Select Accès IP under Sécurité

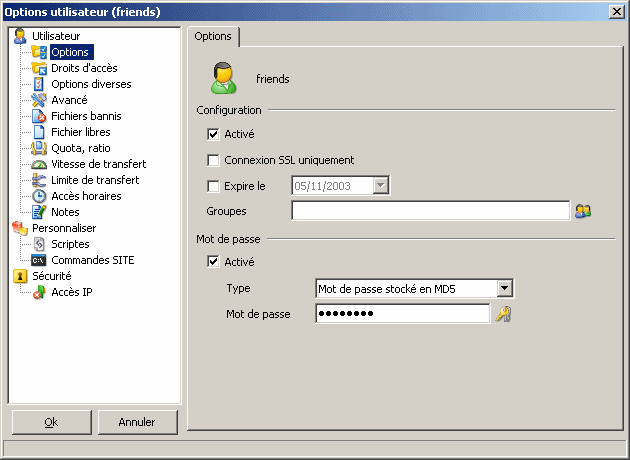coord(72,292)
